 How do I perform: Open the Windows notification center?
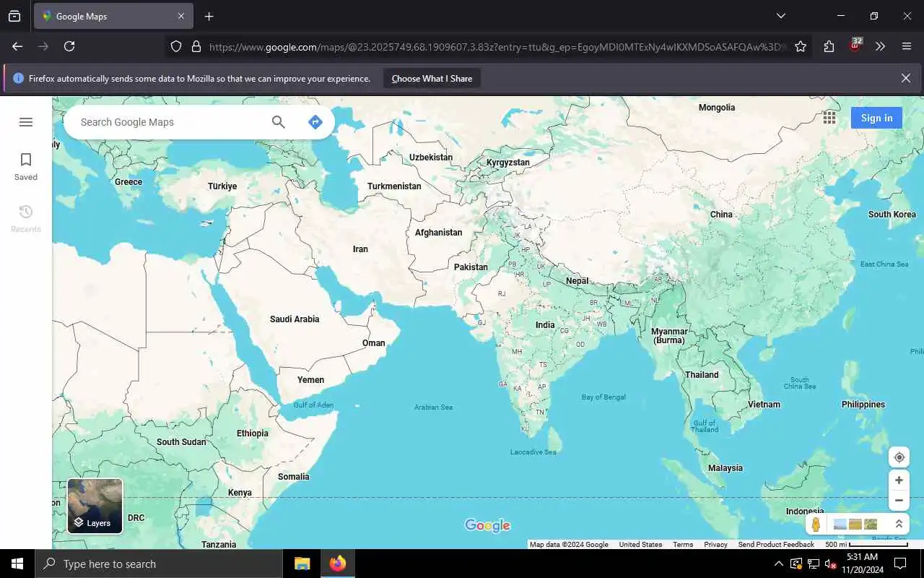[900, 564]
